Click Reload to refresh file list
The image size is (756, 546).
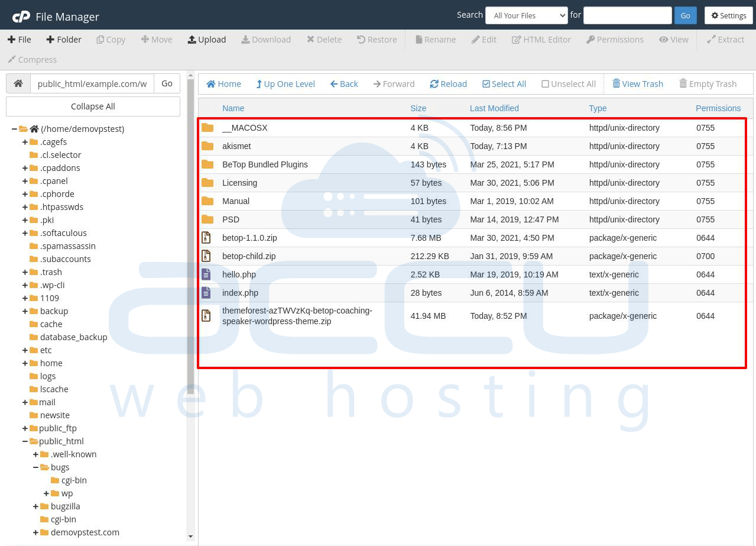(448, 84)
